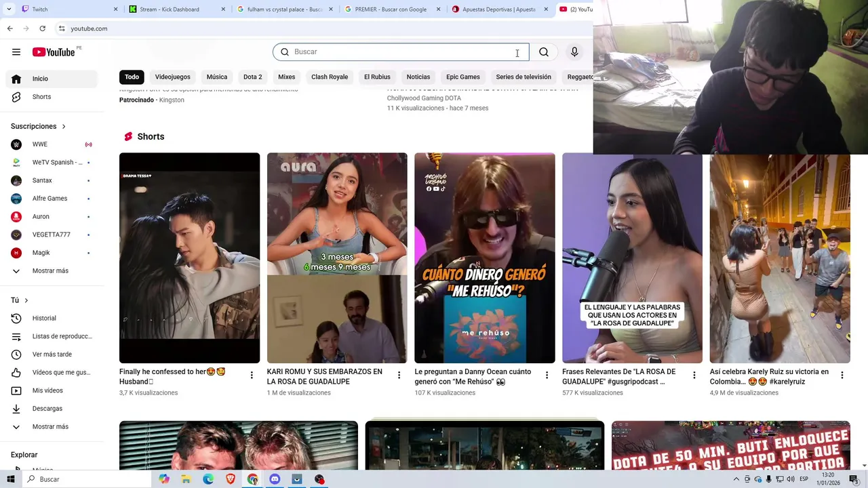Open Windows Start menu

coord(10,479)
